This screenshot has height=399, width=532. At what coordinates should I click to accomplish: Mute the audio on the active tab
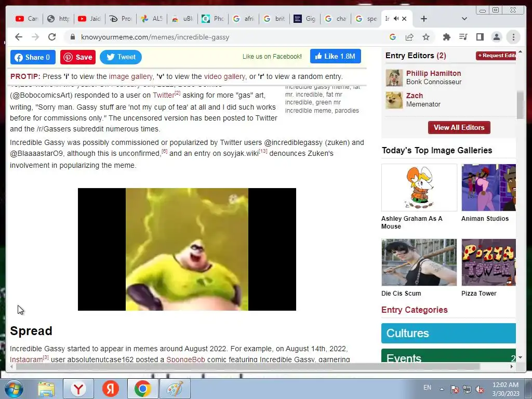pos(396,19)
